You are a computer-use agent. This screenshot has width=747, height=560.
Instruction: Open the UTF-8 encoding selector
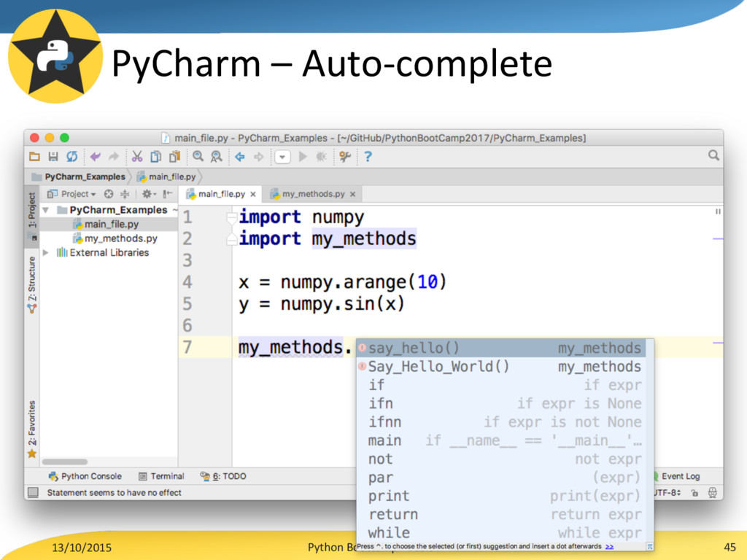tap(668, 492)
